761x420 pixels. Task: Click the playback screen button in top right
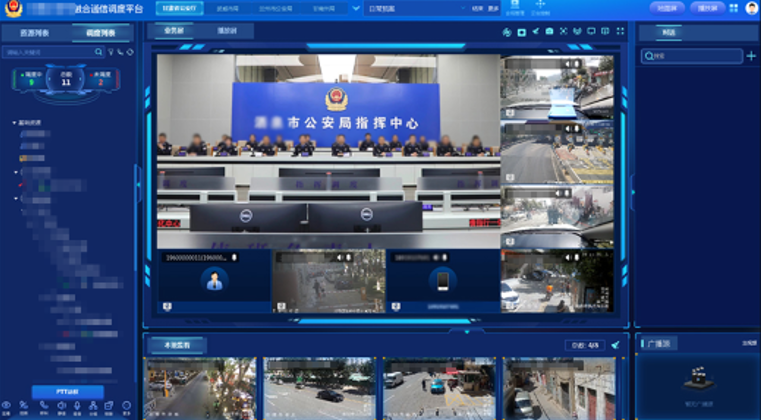coord(707,8)
